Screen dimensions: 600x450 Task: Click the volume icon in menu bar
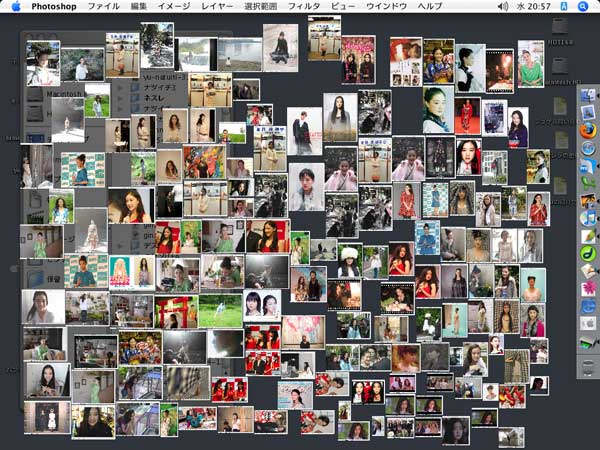(x=503, y=6)
